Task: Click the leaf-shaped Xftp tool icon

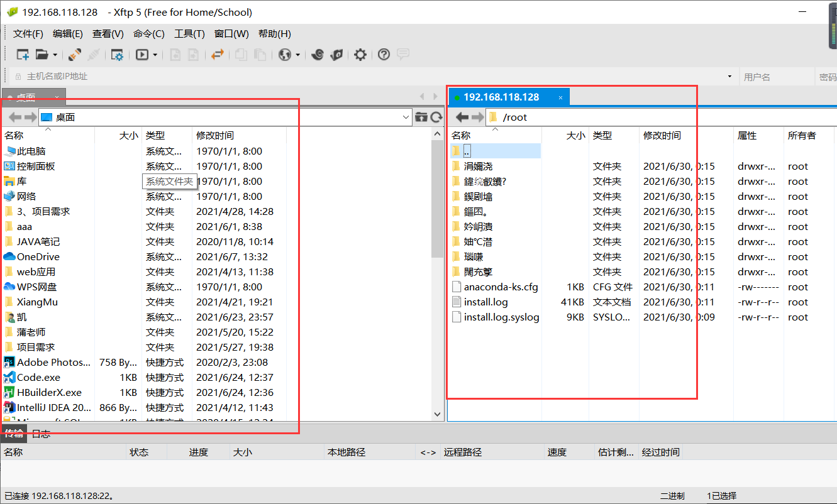Action: coord(336,55)
